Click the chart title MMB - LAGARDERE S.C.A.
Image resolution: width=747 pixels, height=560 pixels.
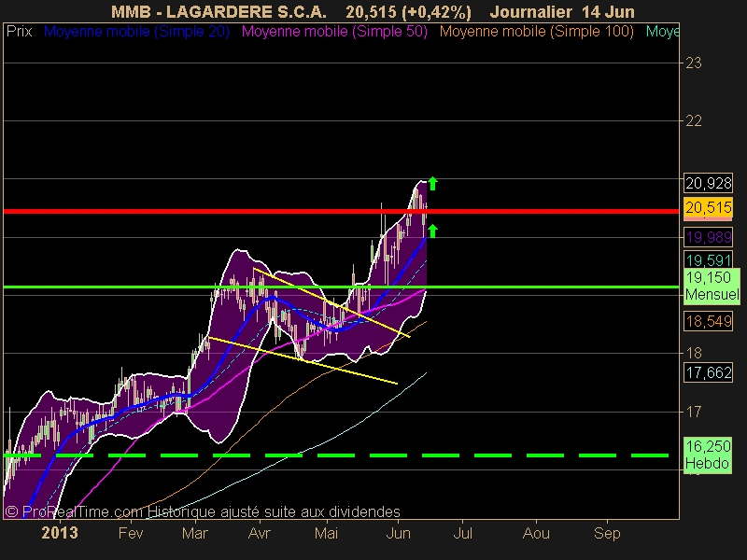point(218,12)
